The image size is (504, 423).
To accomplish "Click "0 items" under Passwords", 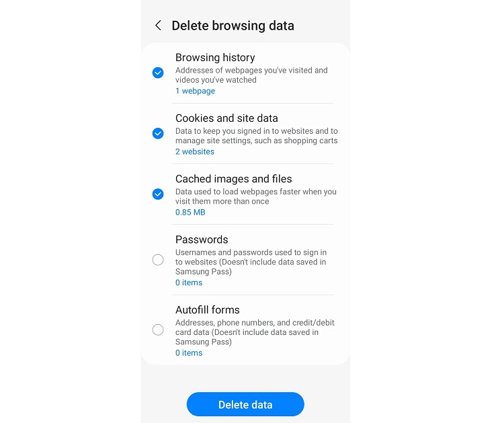I will 189,282.
